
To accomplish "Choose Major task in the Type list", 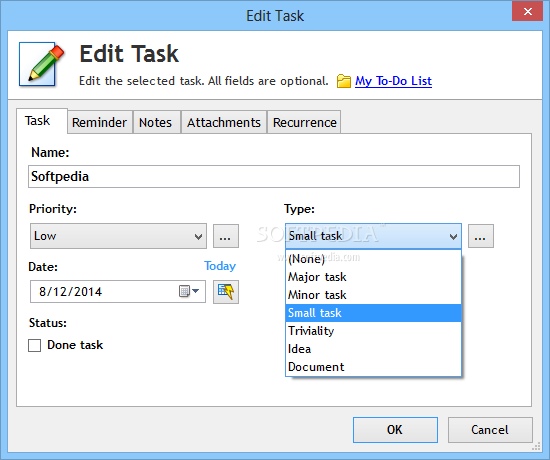I will click(373, 277).
